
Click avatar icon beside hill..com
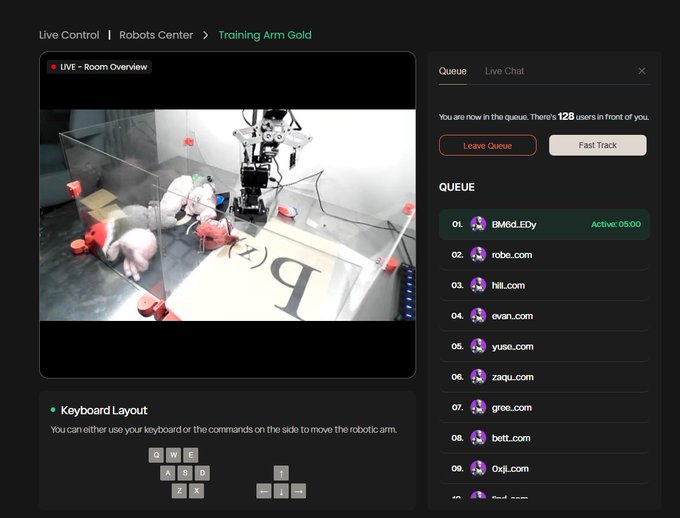point(478,285)
